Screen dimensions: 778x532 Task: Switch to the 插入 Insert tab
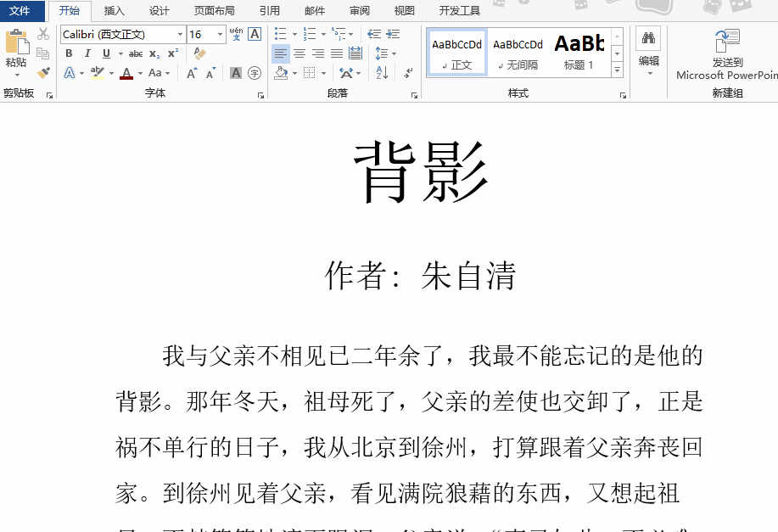pos(115,10)
